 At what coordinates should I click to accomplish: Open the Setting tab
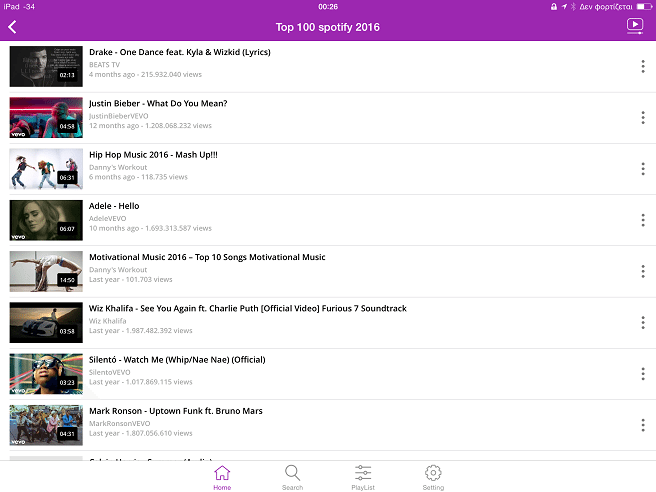pos(433,477)
